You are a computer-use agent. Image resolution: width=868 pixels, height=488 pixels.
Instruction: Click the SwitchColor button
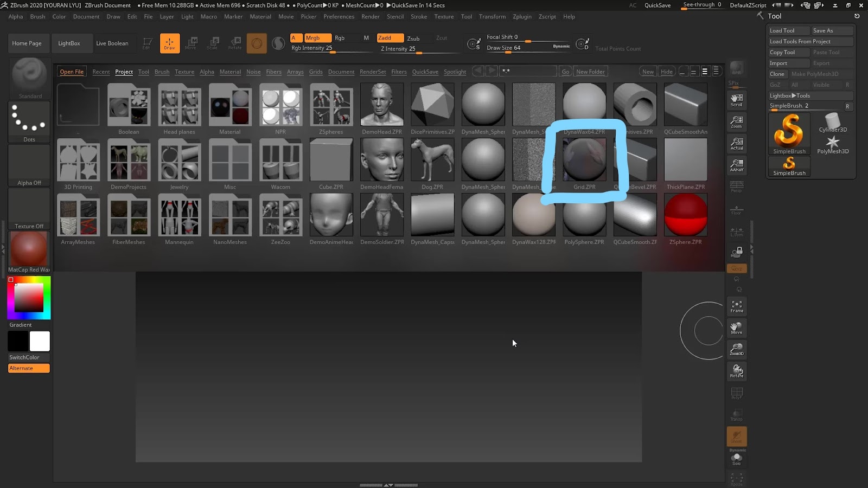29,357
